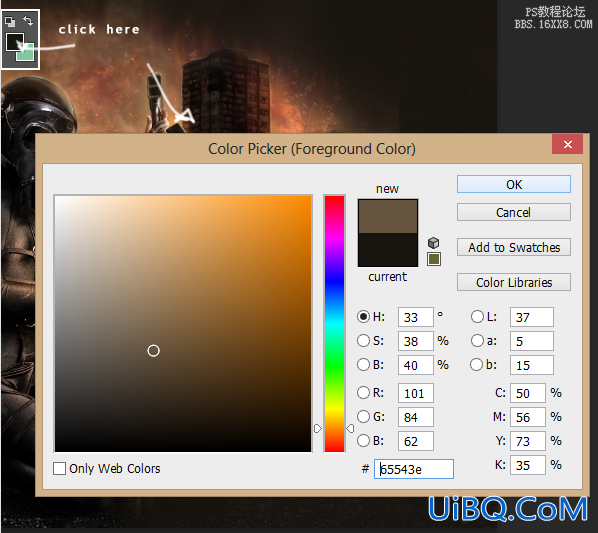Select the R red radio button
Image resolution: width=598 pixels, height=533 pixels.
tap(363, 392)
